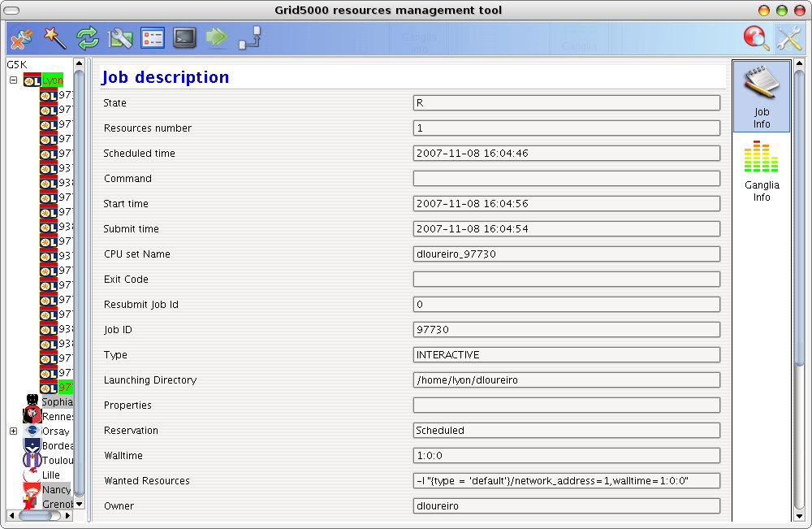Click tree vertical scrollbar down arrow
The image size is (812, 529).
tap(80, 504)
